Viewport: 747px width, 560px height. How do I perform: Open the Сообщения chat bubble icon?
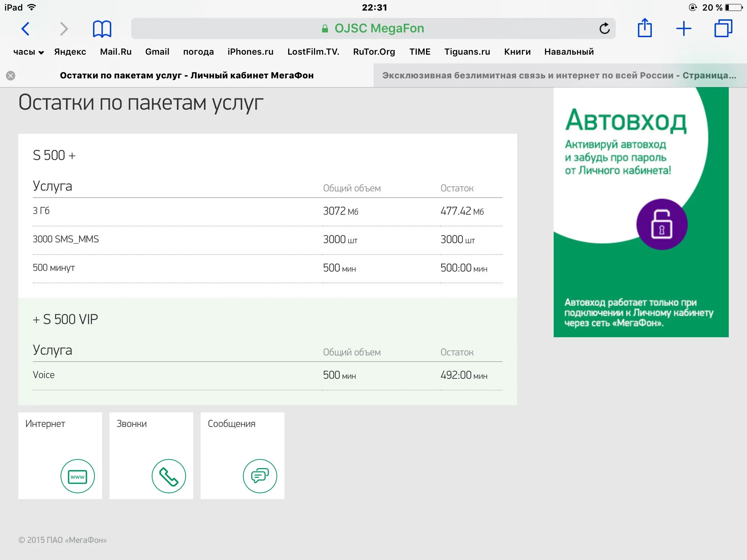tap(260, 476)
